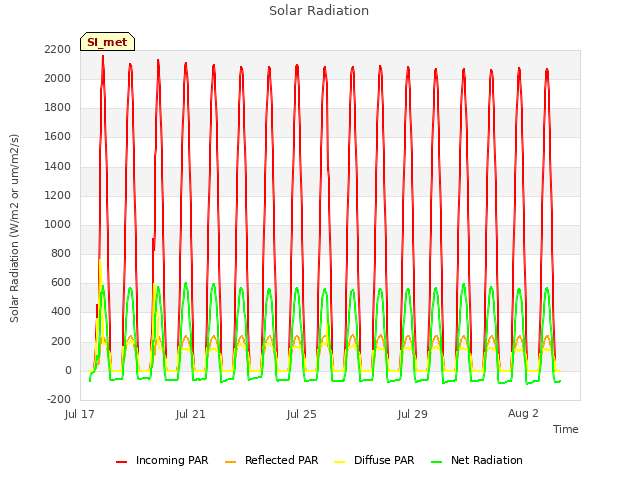Click the Time x-axis label
The width and height of the screenshot is (640, 480).
pos(565,429)
